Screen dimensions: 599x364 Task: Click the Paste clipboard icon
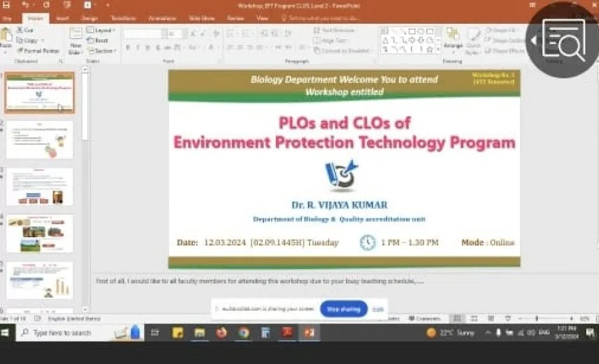[x=6, y=35]
